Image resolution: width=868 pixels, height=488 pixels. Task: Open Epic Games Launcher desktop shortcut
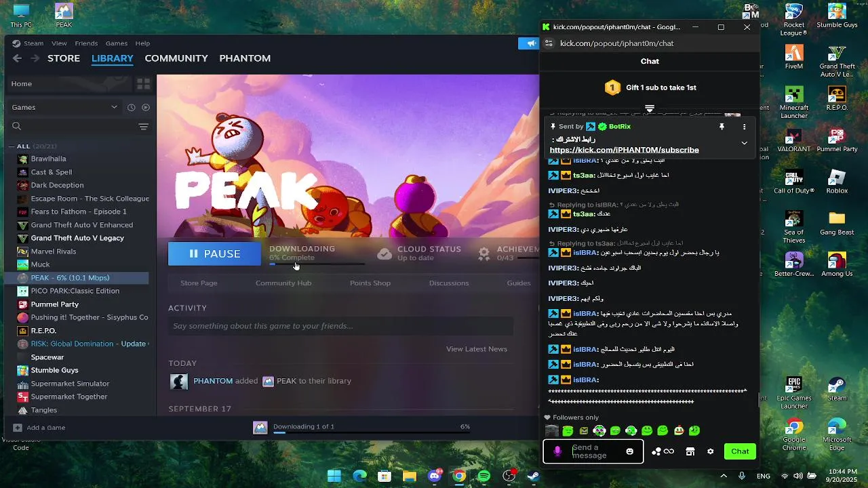click(794, 393)
